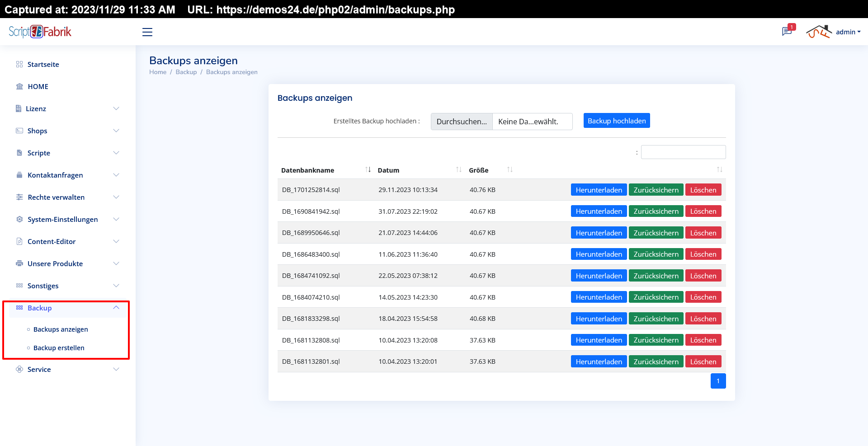Expand the Unsere Produkte chevron

click(116, 263)
